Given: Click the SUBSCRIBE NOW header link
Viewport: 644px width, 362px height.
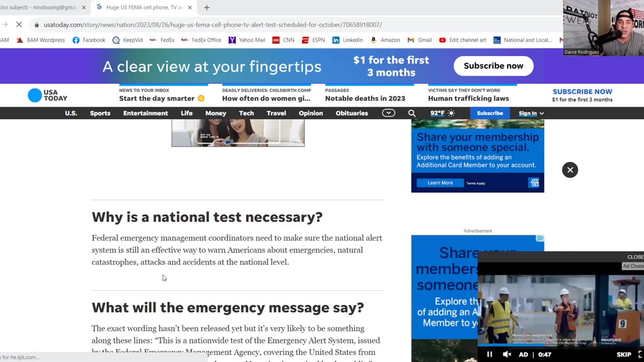Looking at the screenshot, I should click(582, 92).
